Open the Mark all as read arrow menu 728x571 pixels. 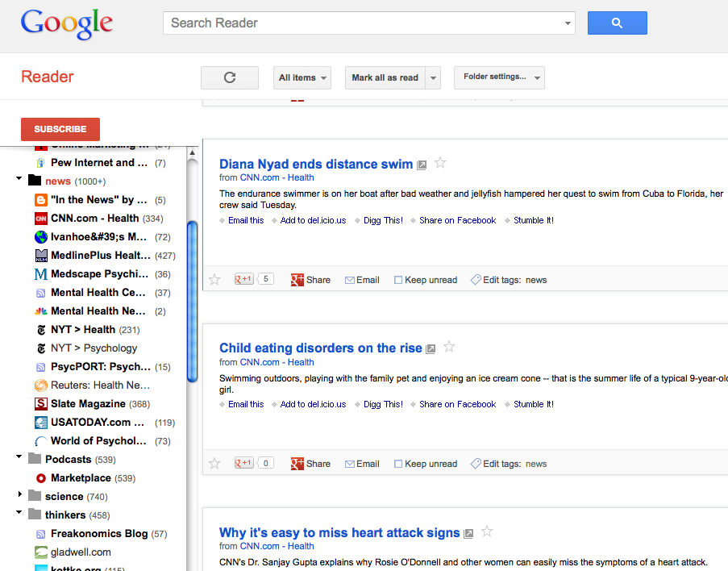(x=433, y=77)
